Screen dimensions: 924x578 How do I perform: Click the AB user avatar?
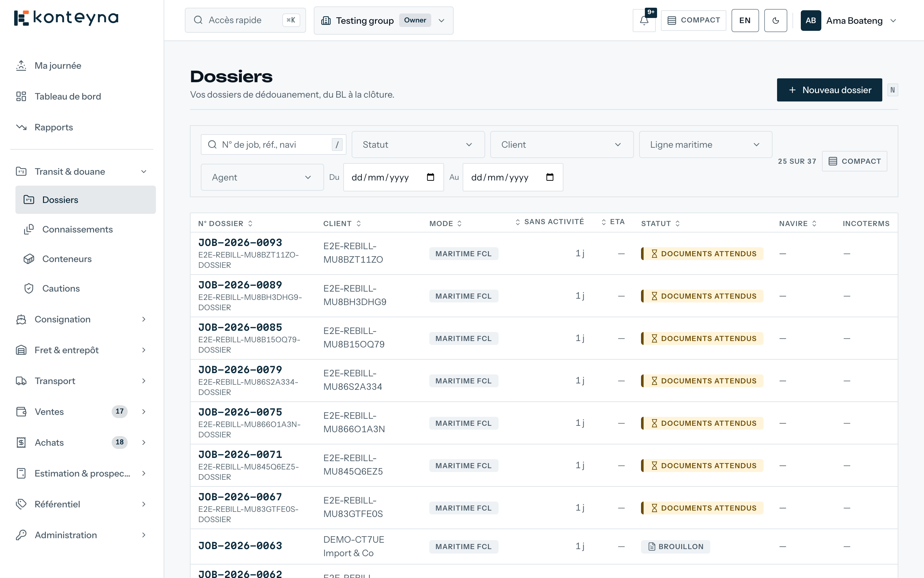(811, 21)
